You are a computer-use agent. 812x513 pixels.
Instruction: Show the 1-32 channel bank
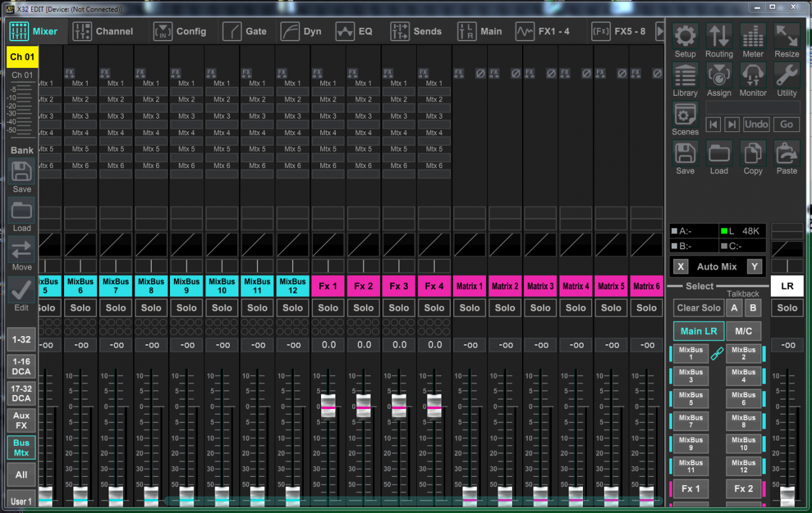coord(22,339)
